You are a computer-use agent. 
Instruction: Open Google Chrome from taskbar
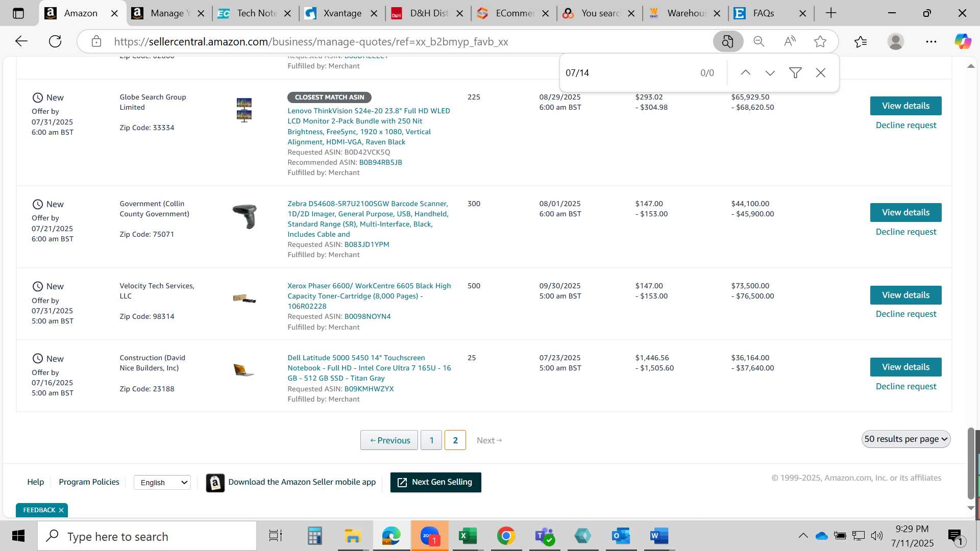tap(506, 536)
